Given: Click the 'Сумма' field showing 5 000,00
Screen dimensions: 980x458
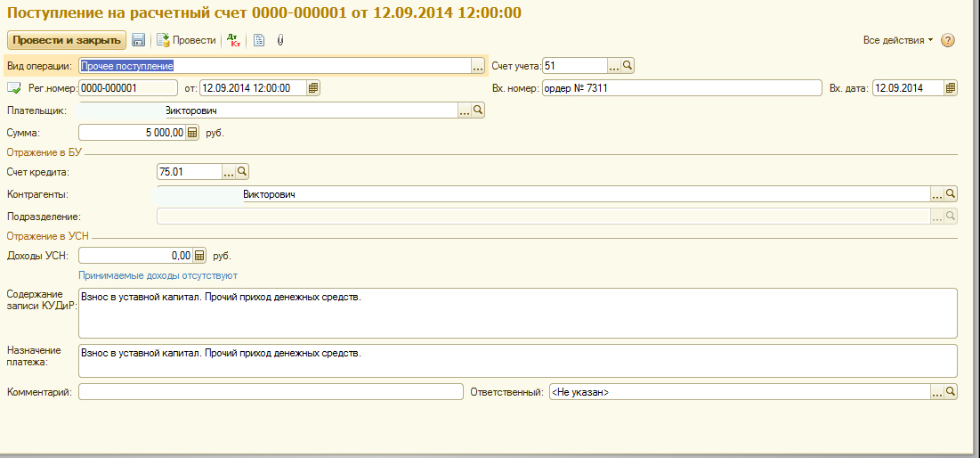Looking at the screenshot, I should (132, 133).
